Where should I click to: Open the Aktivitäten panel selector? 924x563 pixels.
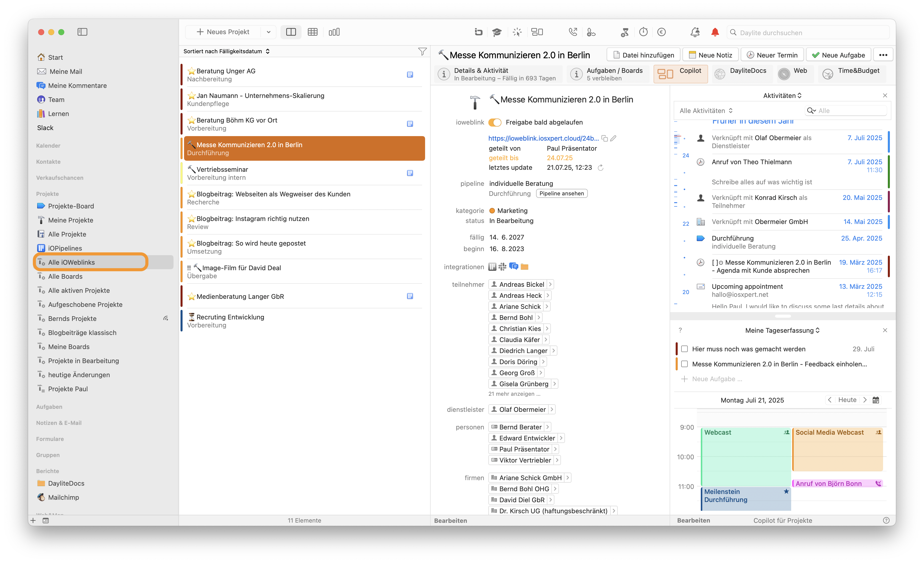click(x=782, y=96)
